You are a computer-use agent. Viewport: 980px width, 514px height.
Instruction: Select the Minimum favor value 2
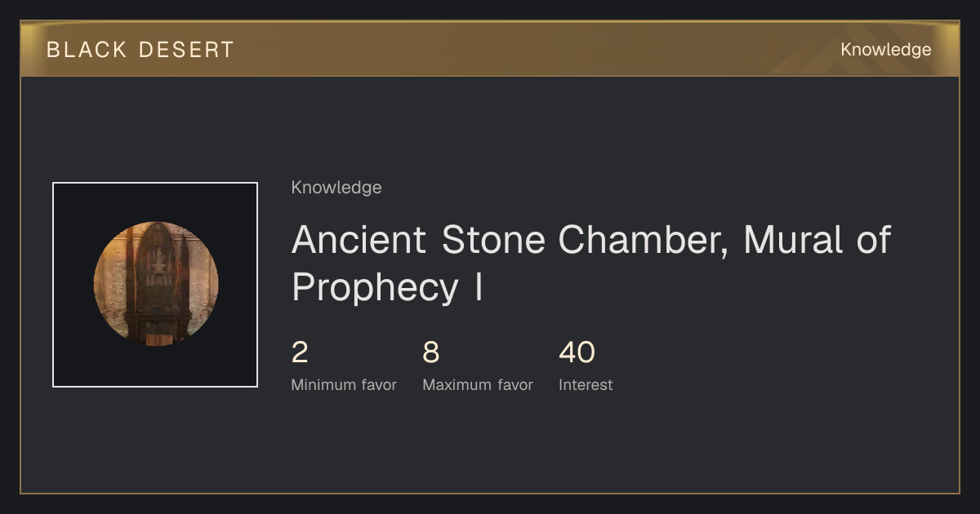300,352
